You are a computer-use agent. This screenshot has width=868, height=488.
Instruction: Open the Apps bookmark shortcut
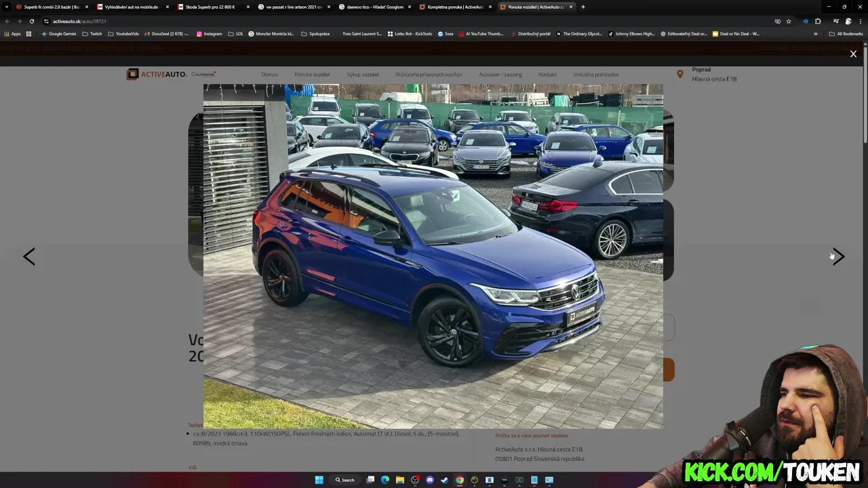tap(13, 34)
